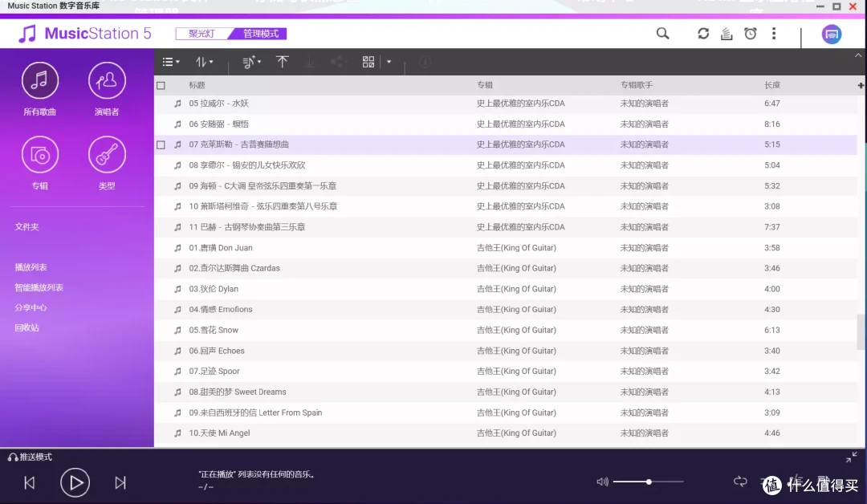Toggle the repeat loop icon

[740, 482]
